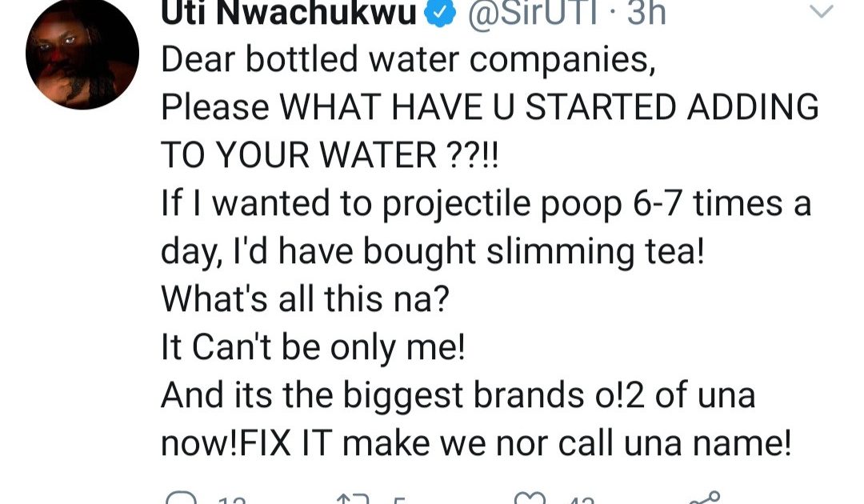The image size is (864, 504).
Task: Open Uti Nwachukwu's profile picture
Action: tap(82, 54)
